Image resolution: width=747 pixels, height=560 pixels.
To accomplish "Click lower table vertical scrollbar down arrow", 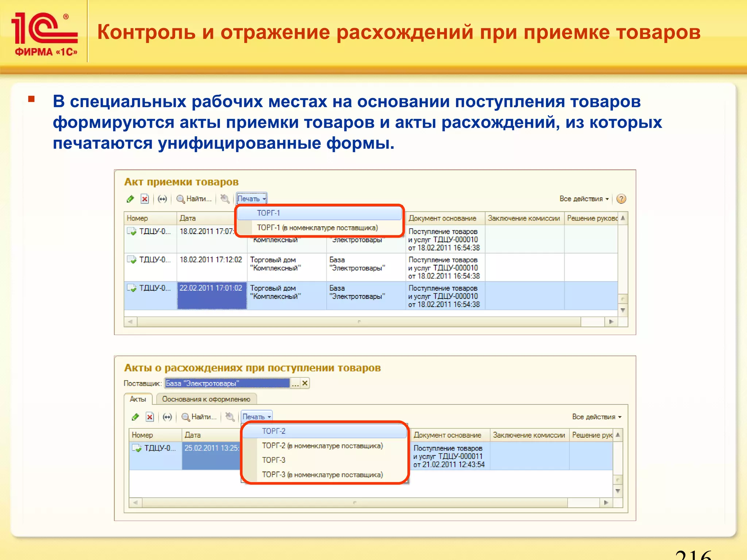I will pyautogui.click(x=618, y=491).
